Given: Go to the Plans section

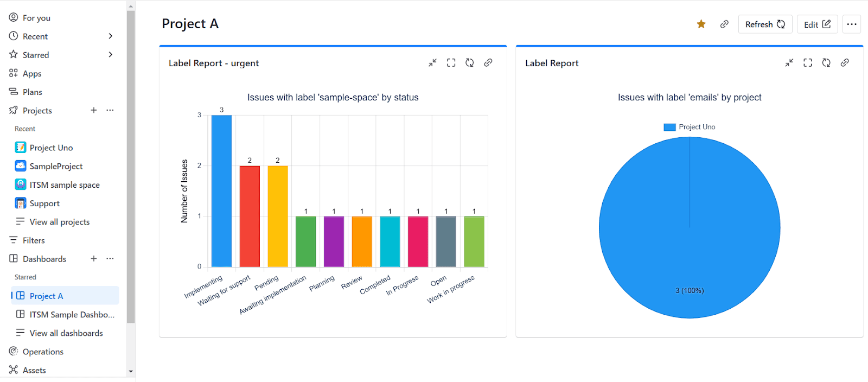Looking at the screenshot, I should pos(33,92).
